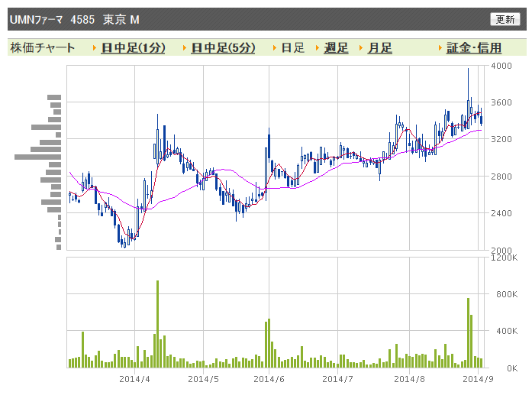Click the 400K volume axis label
This screenshot has width=532, height=405.
(507, 331)
